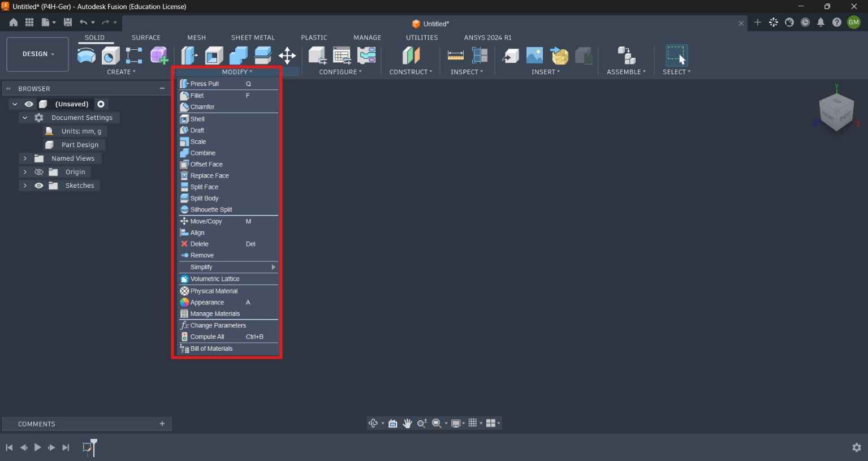Screen dimensions: 868x461
Task: Select the Move/Copy cross-arrows toolbar icon
Action: (x=287, y=55)
